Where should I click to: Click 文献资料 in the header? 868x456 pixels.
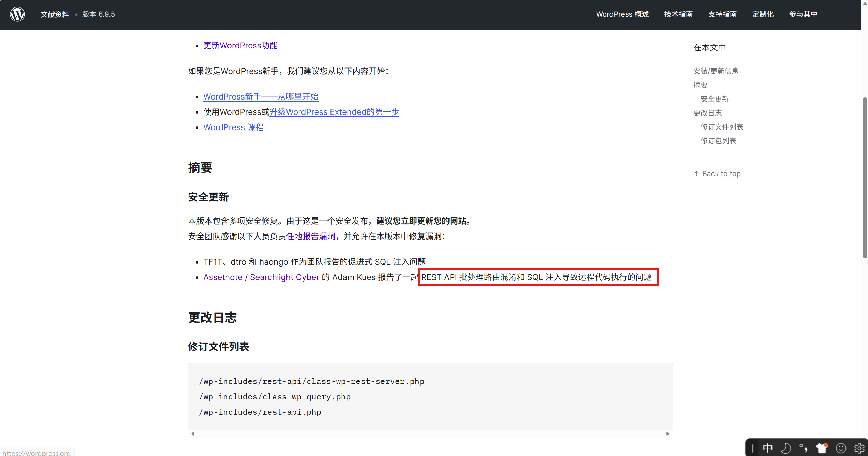(55, 14)
